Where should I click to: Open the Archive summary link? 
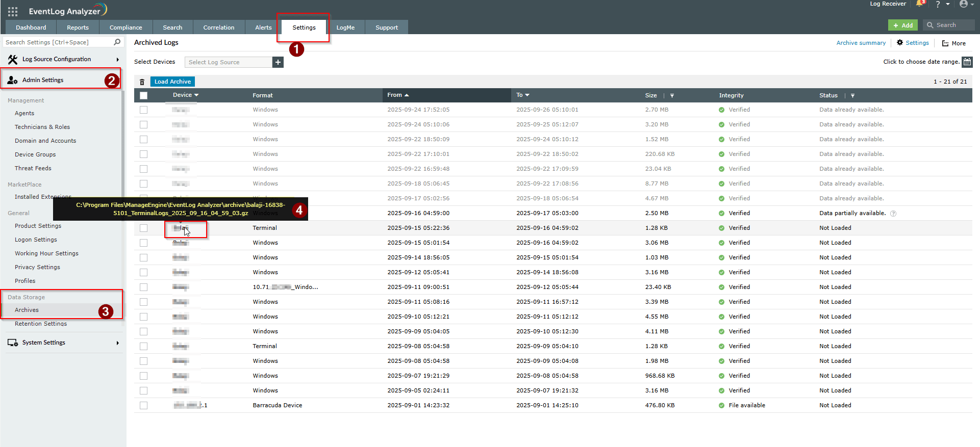[x=861, y=43]
